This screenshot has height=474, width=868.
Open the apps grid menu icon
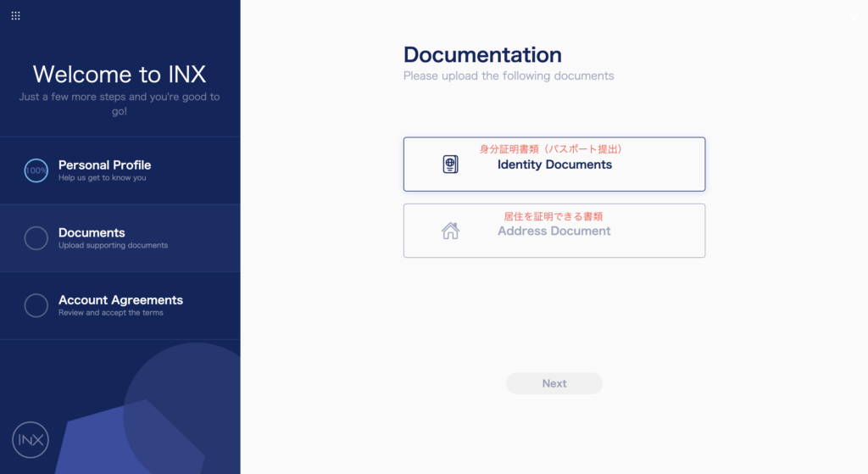[x=15, y=15]
